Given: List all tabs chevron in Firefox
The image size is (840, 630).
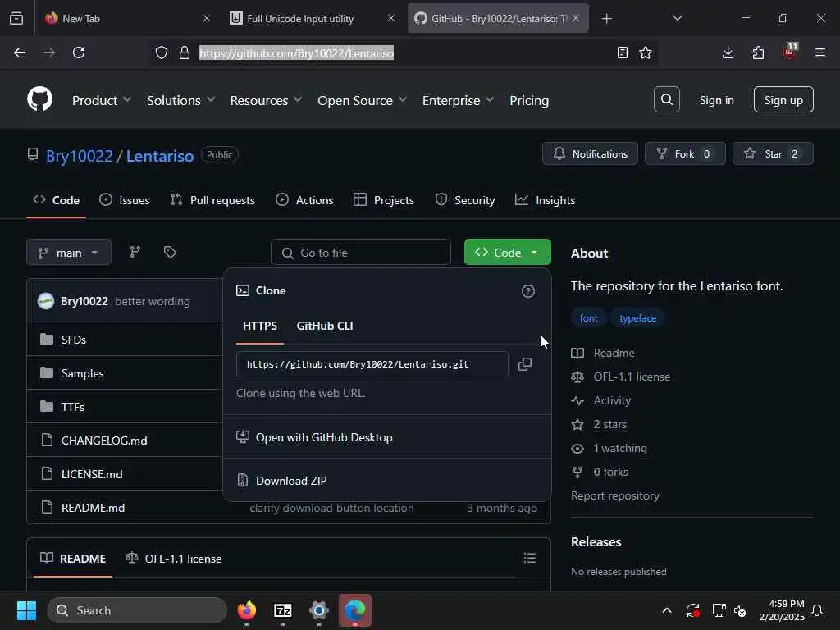Looking at the screenshot, I should pos(677,18).
